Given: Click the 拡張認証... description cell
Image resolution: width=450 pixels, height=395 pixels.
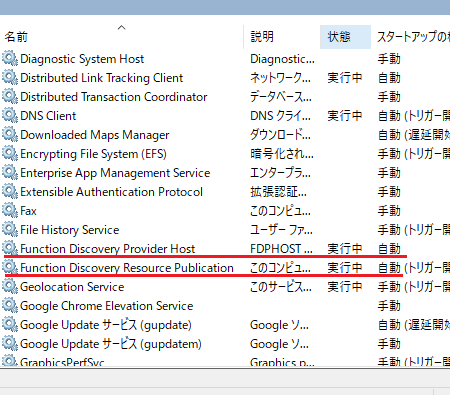Looking at the screenshot, I should click(278, 192).
